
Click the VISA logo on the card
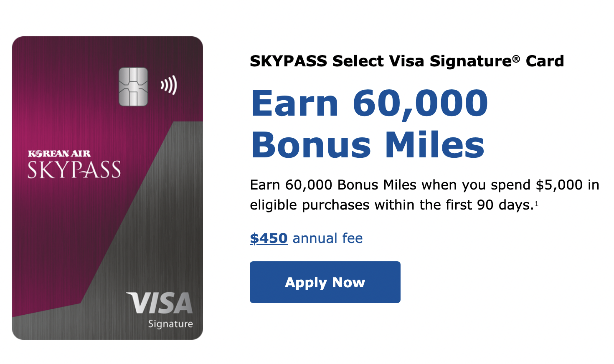pyautogui.click(x=159, y=303)
